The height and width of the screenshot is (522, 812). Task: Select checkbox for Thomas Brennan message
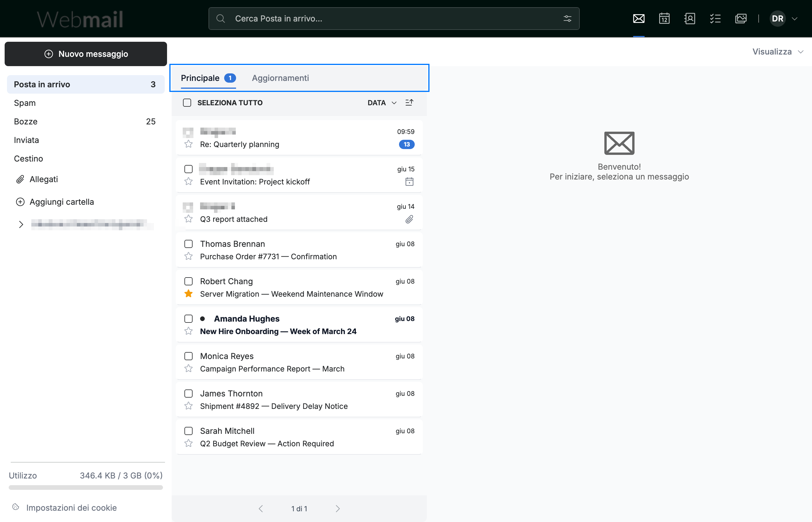(188, 244)
